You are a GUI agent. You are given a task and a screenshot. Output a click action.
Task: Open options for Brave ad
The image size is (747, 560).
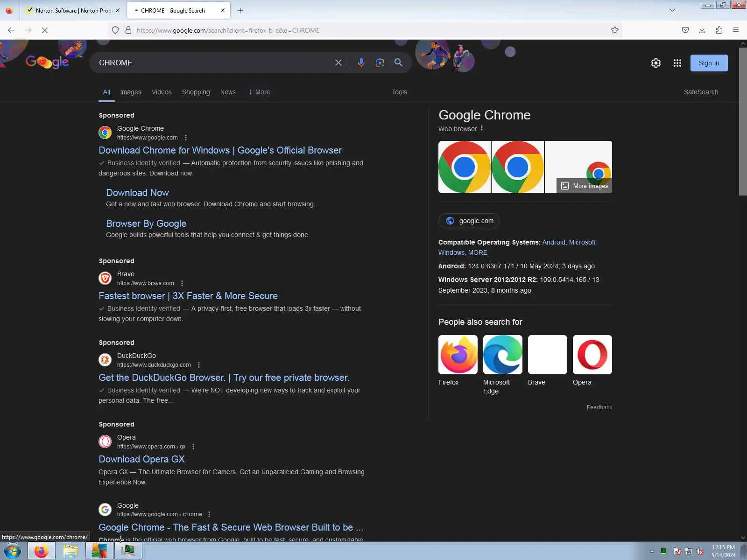pos(182,283)
